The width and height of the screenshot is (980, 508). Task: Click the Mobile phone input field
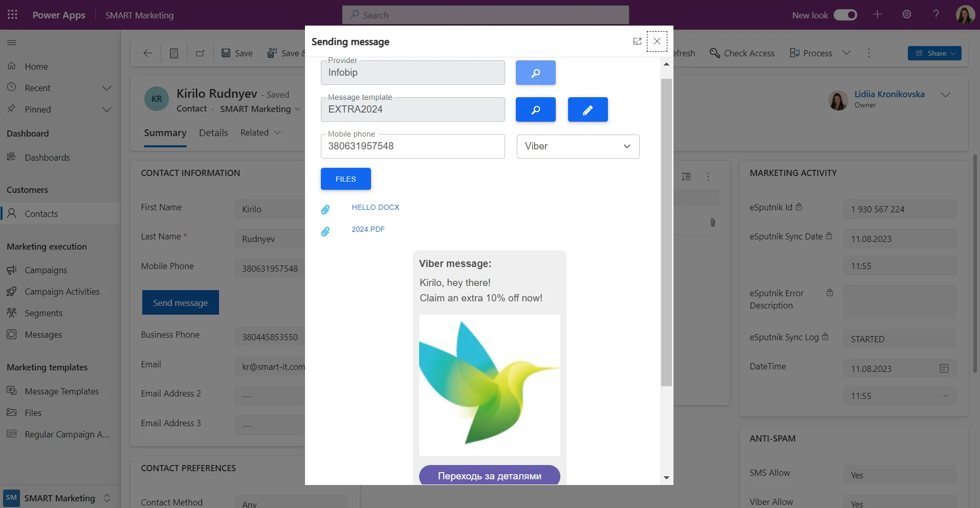(412, 146)
